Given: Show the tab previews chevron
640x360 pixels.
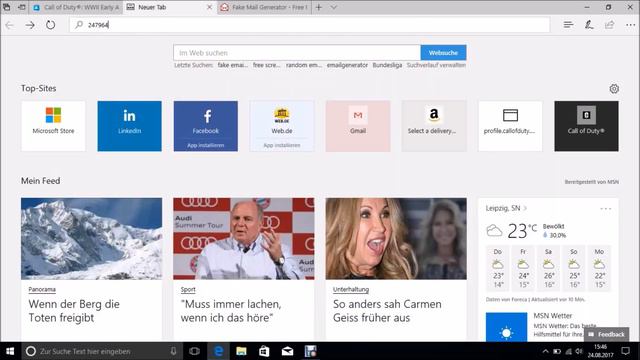Looking at the screenshot, I should 333,7.
